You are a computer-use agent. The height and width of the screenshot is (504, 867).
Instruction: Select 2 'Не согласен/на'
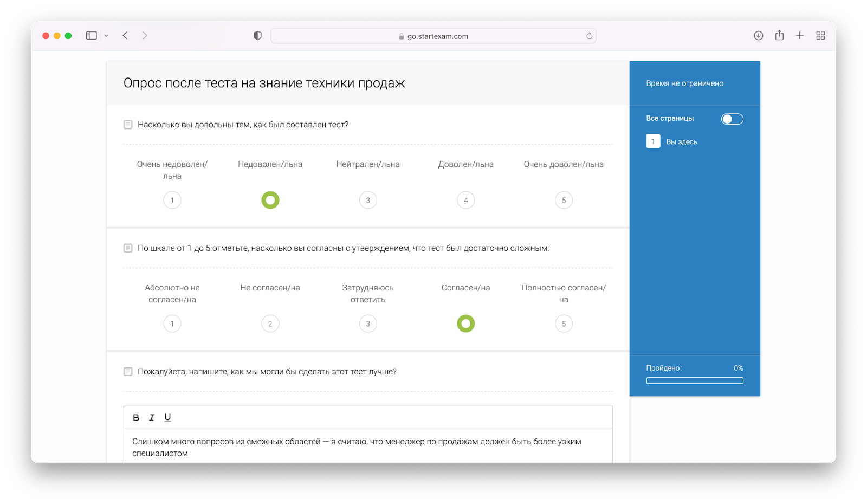coord(270,324)
